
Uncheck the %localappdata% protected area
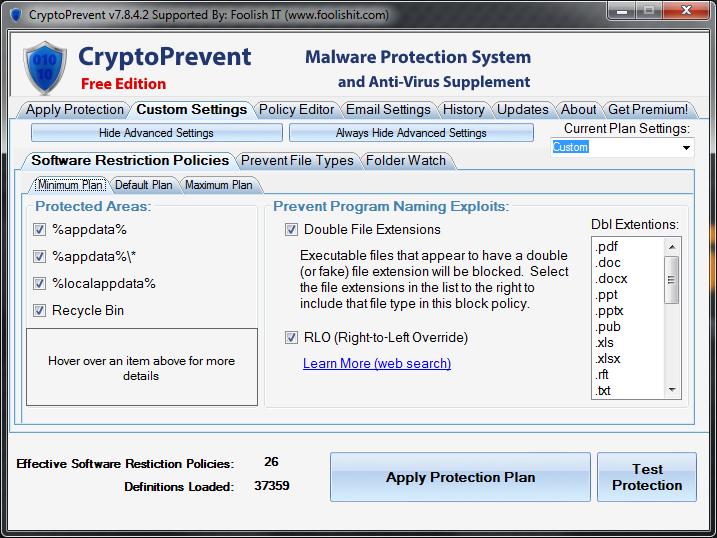(x=39, y=283)
